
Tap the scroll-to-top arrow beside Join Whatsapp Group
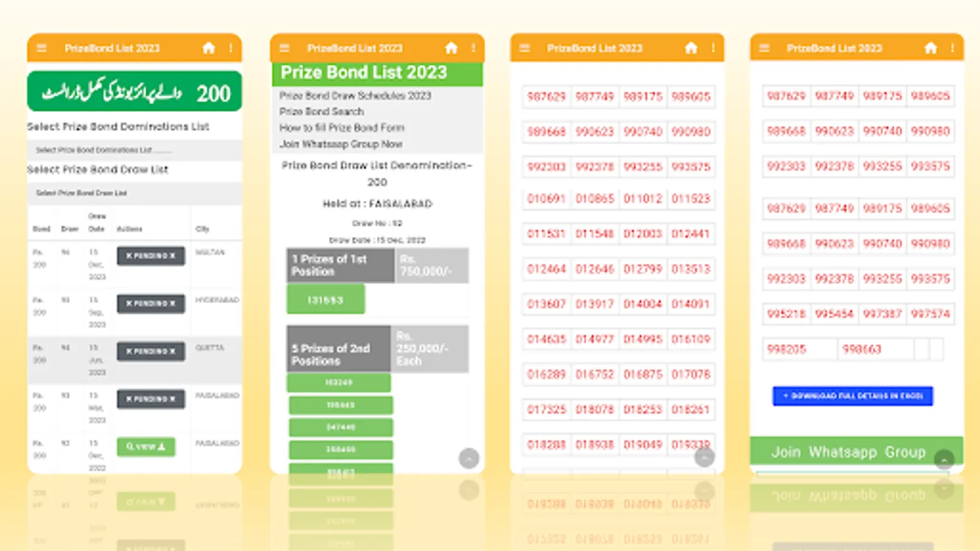click(x=944, y=459)
